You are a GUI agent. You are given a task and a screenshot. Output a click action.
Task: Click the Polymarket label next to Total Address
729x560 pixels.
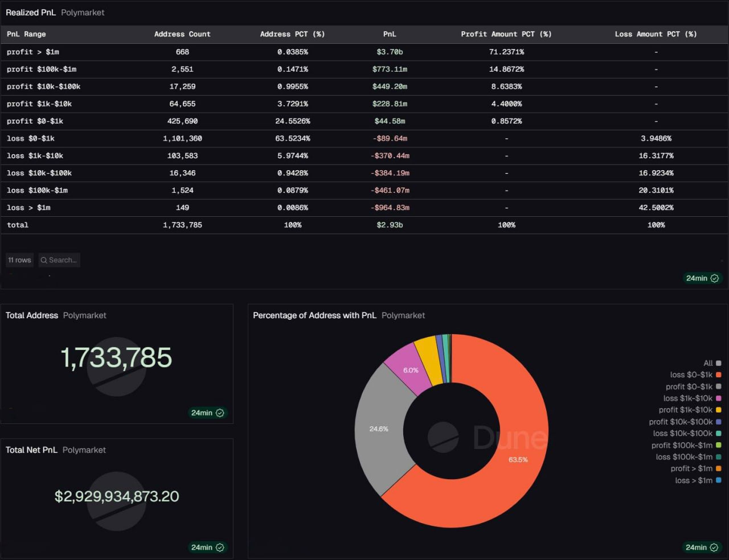(84, 315)
